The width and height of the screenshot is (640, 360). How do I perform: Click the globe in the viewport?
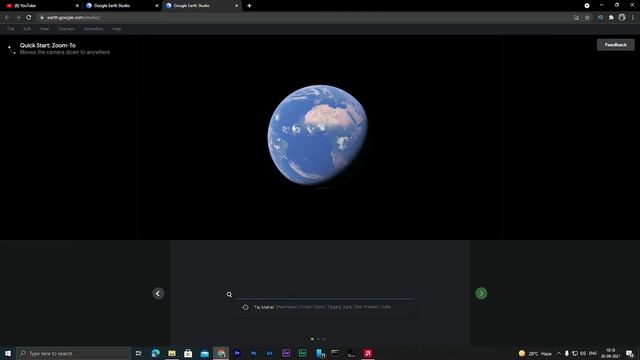coord(318,135)
